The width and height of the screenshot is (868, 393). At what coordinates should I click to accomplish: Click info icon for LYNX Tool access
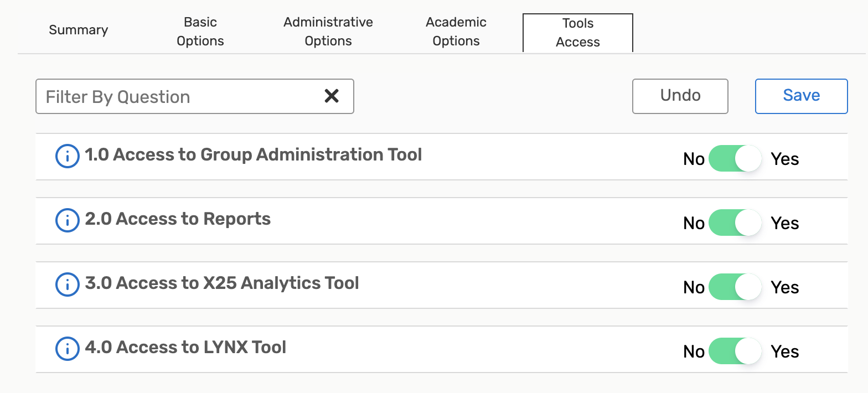tap(68, 349)
